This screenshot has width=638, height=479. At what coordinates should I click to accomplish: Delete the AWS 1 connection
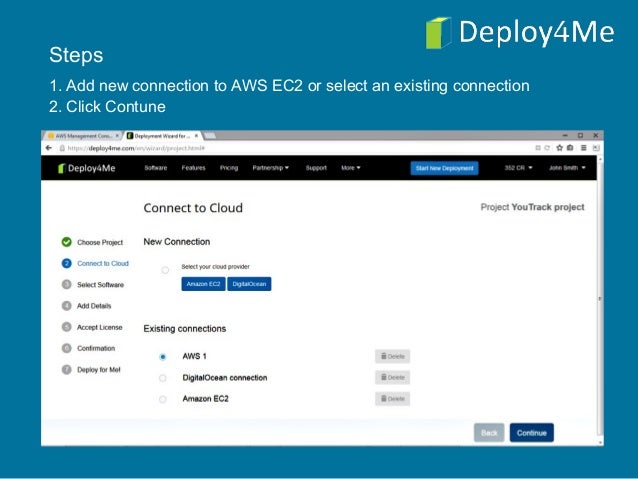coord(392,357)
